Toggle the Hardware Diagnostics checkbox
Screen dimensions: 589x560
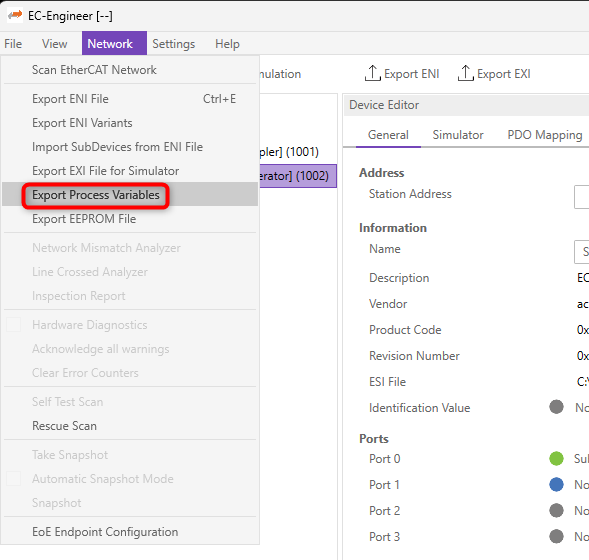click(14, 325)
